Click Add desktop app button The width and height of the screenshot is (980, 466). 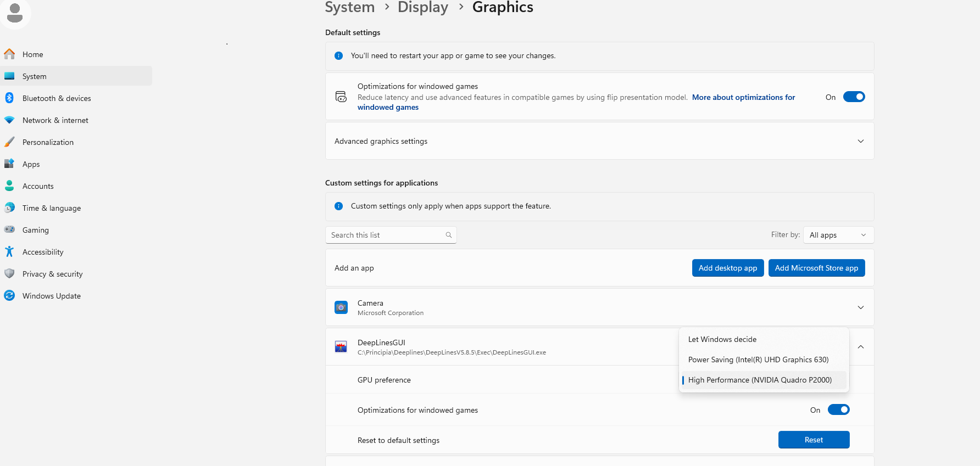tap(727, 268)
